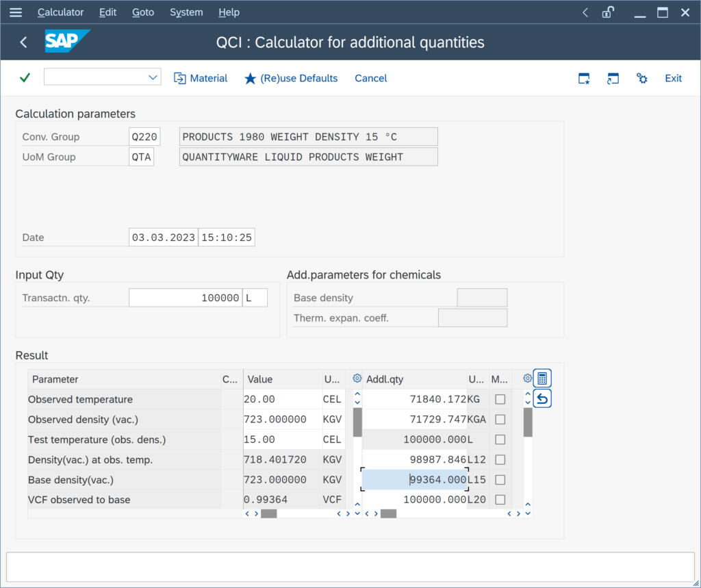Click the horizontal scrollbar thumb below the Addl.qty column

[389, 514]
